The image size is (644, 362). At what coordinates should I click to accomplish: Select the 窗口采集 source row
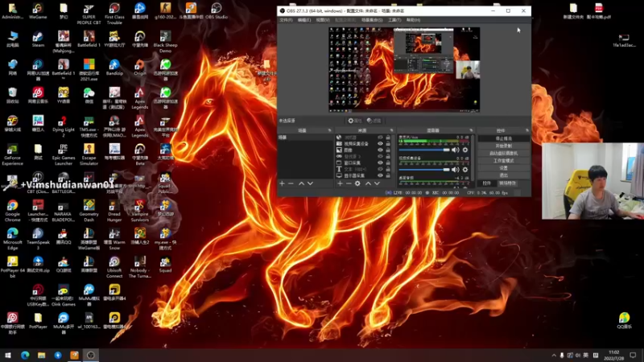click(364, 162)
